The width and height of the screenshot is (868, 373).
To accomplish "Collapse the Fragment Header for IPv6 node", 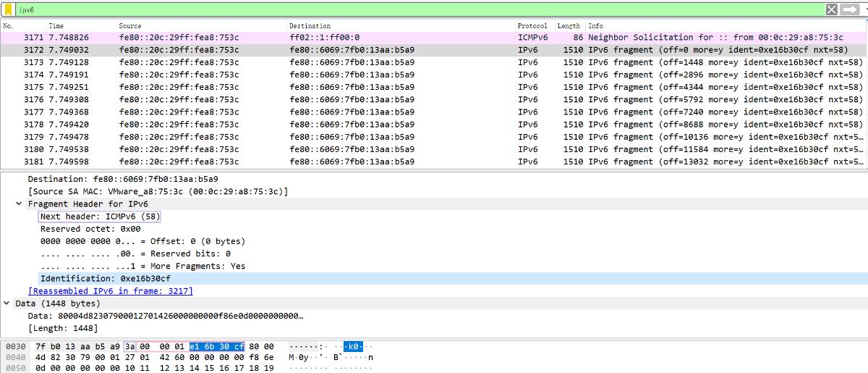I will pos(19,204).
